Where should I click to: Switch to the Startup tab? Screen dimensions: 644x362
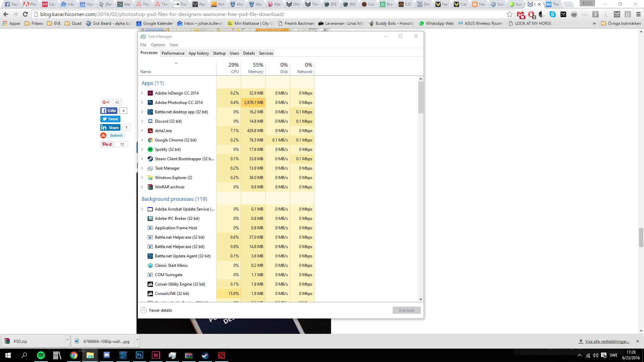tap(219, 53)
